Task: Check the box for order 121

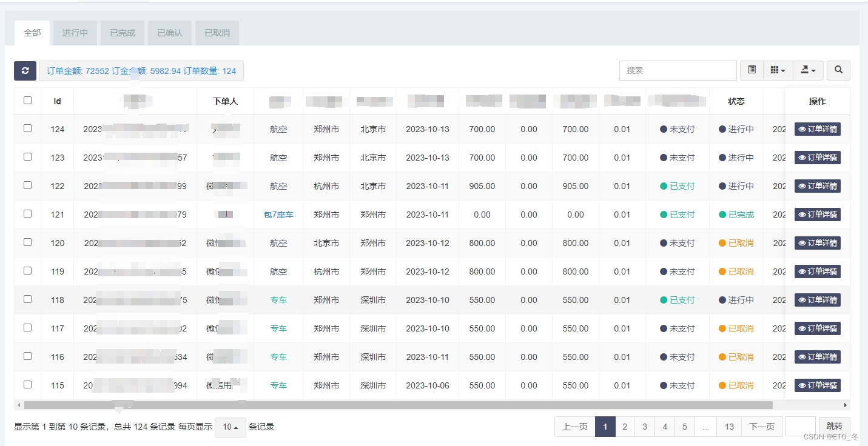Action: (27, 214)
